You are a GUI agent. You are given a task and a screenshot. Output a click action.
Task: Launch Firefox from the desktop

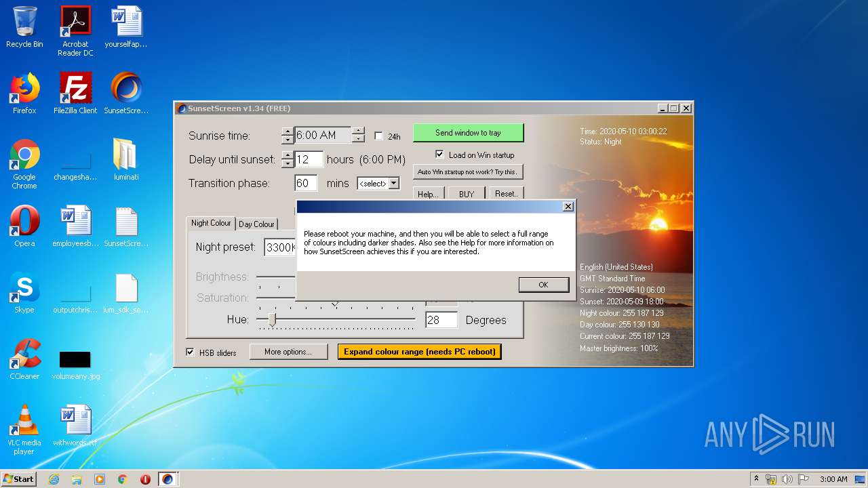pyautogui.click(x=24, y=94)
